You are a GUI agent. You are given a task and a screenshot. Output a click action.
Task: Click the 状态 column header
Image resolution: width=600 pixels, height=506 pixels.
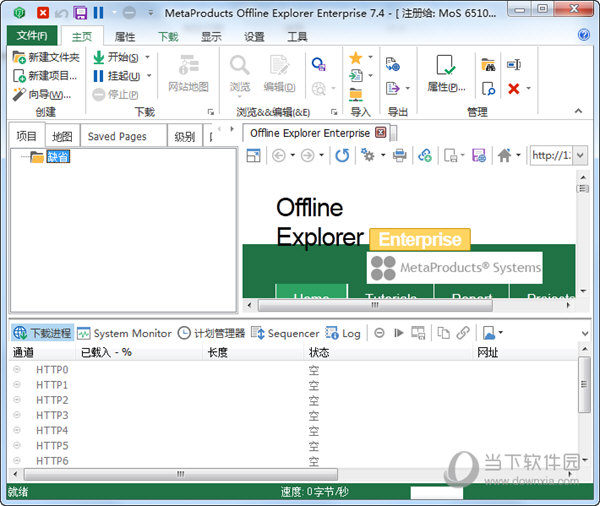[x=388, y=352]
